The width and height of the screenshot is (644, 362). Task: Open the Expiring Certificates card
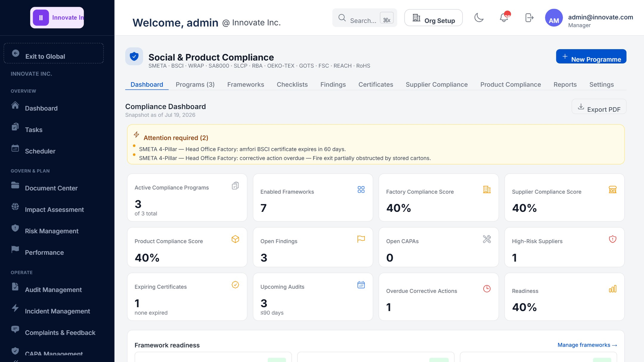[x=187, y=297]
